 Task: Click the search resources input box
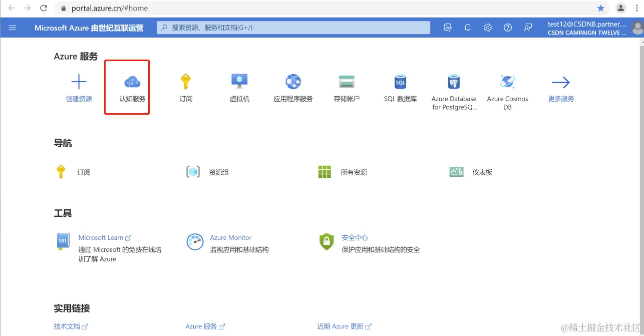293,28
